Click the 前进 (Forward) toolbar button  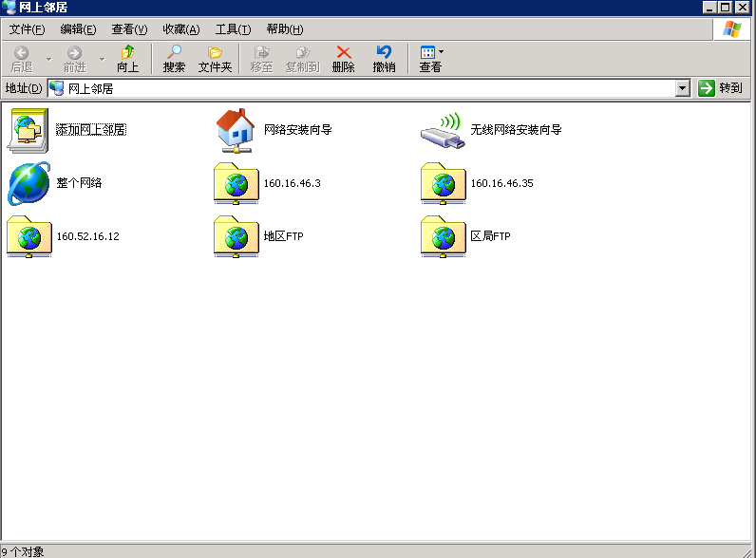tap(75, 59)
